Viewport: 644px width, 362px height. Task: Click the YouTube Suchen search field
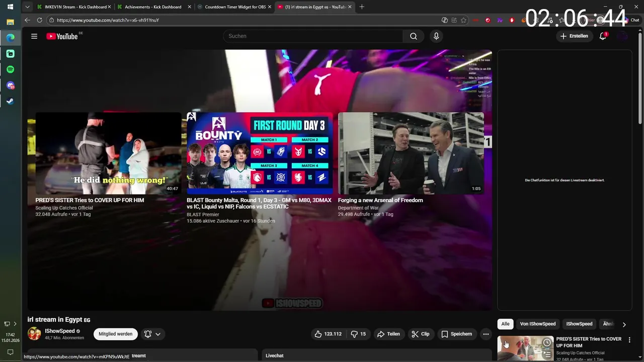(x=313, y=36)
